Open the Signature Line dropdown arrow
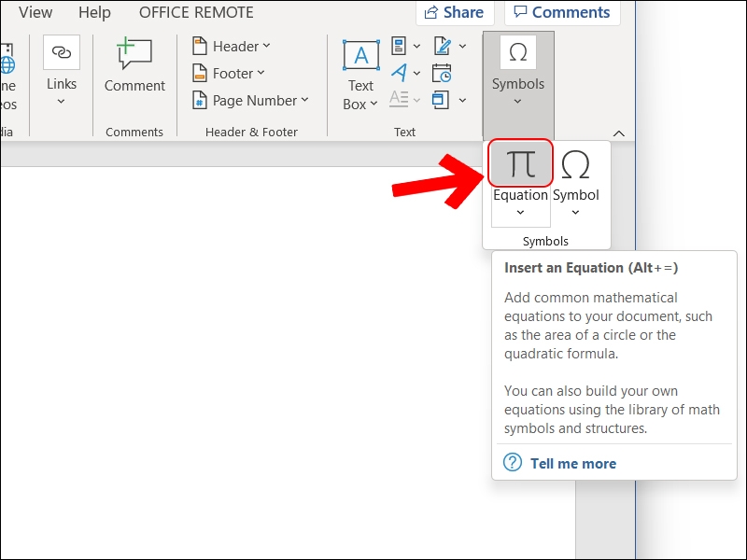This screenshot has height=560, width=747. pyautogui.click(x=462, y=46)
